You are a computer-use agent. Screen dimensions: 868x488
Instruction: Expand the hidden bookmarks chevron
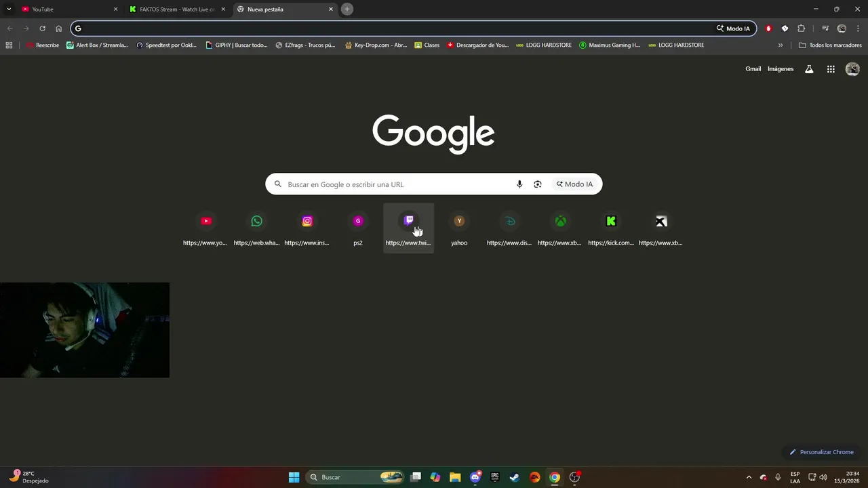(781, 45)
